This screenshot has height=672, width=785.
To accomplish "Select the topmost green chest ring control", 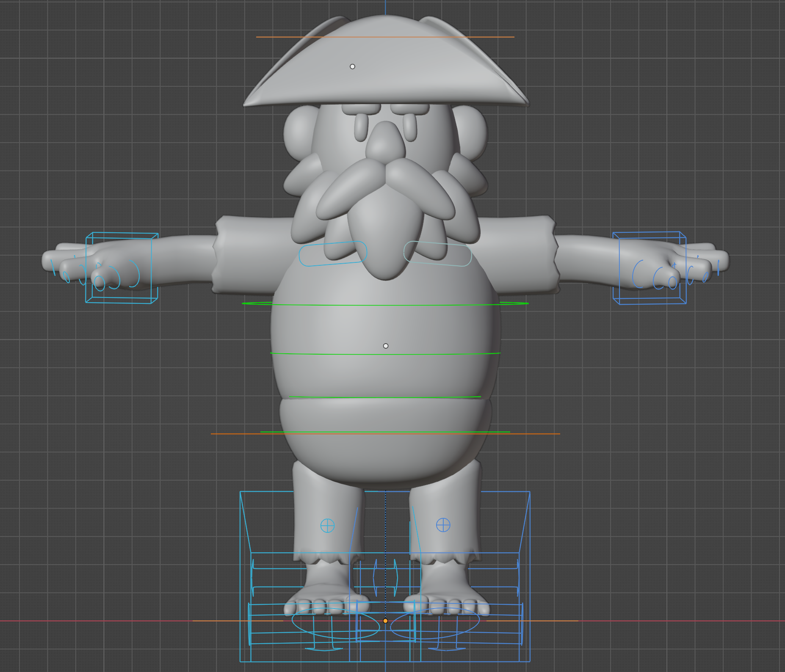I will click(385, 304).
